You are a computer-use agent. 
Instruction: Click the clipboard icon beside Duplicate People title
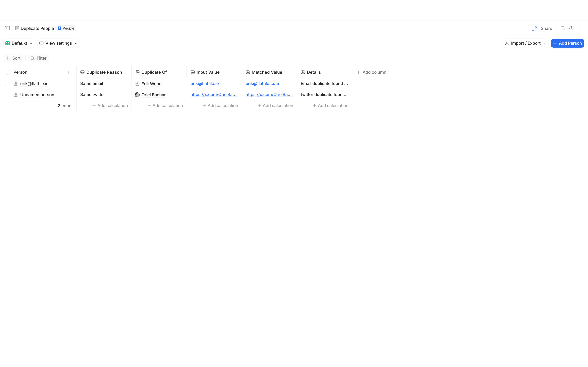(17, 28)
